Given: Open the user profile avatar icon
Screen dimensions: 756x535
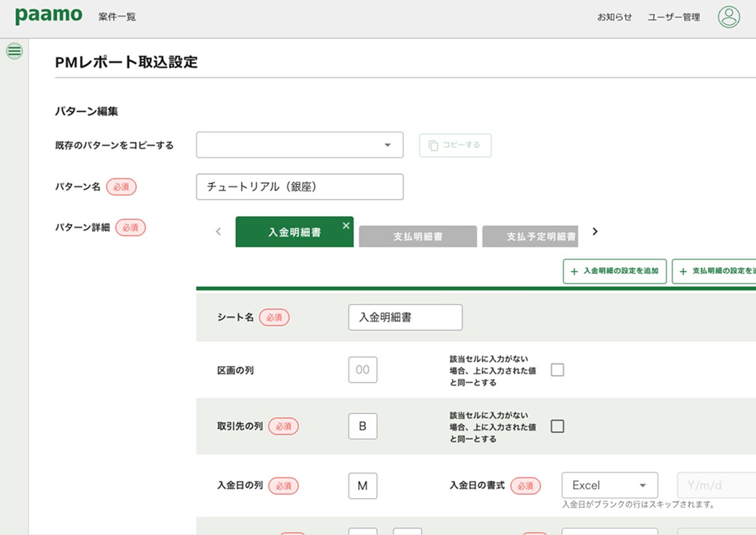Looking at the screenshot, I should tap(729, 17).
